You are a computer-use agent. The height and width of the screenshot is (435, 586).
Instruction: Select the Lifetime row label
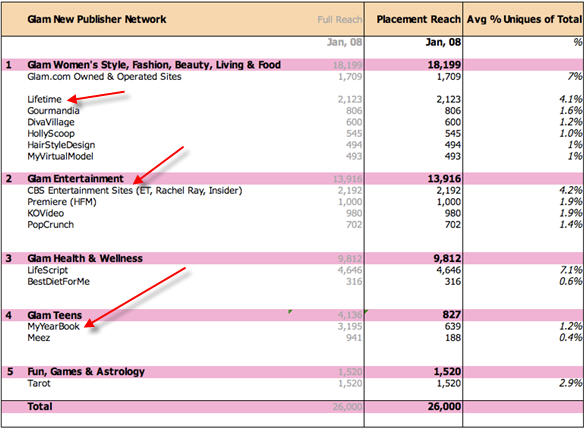tap(44, 99)
